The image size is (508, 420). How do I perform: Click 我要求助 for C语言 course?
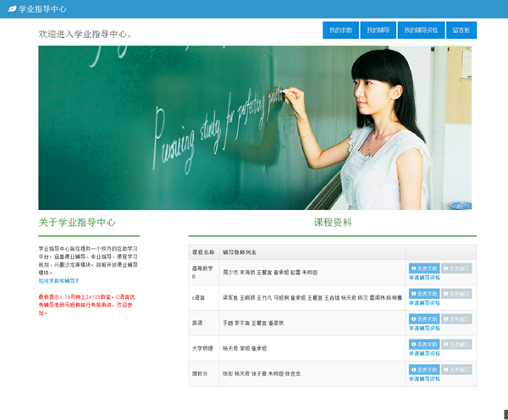point(424,294)
